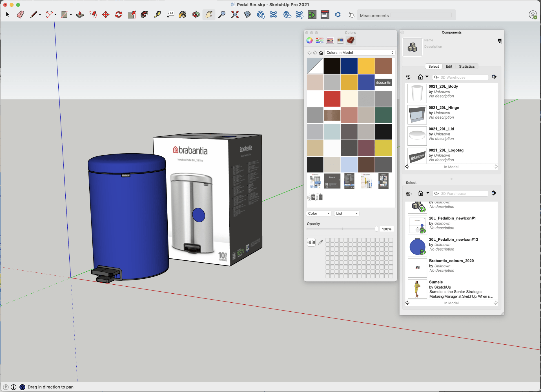Open the Colors In Model dropdown
Image resolution: width=541 pixels, height=392 pixels.
[x=360, y=52]
